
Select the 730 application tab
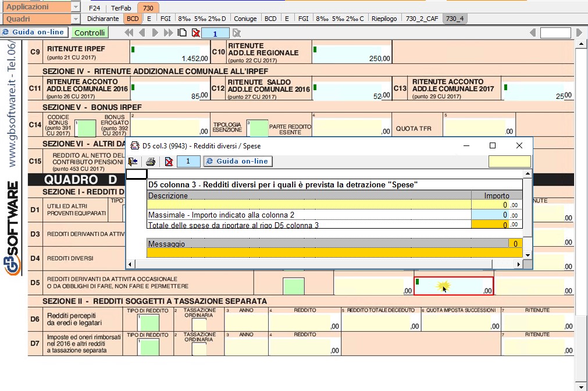pos(148,8)
